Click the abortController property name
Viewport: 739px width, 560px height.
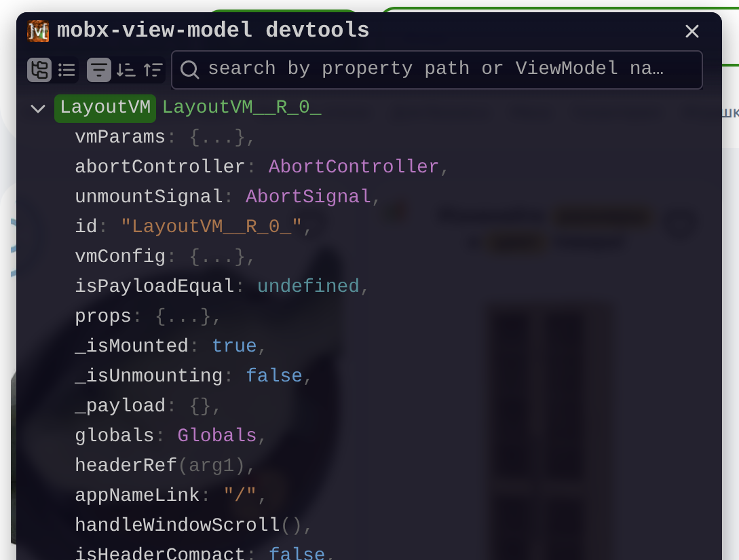(159, 167)
